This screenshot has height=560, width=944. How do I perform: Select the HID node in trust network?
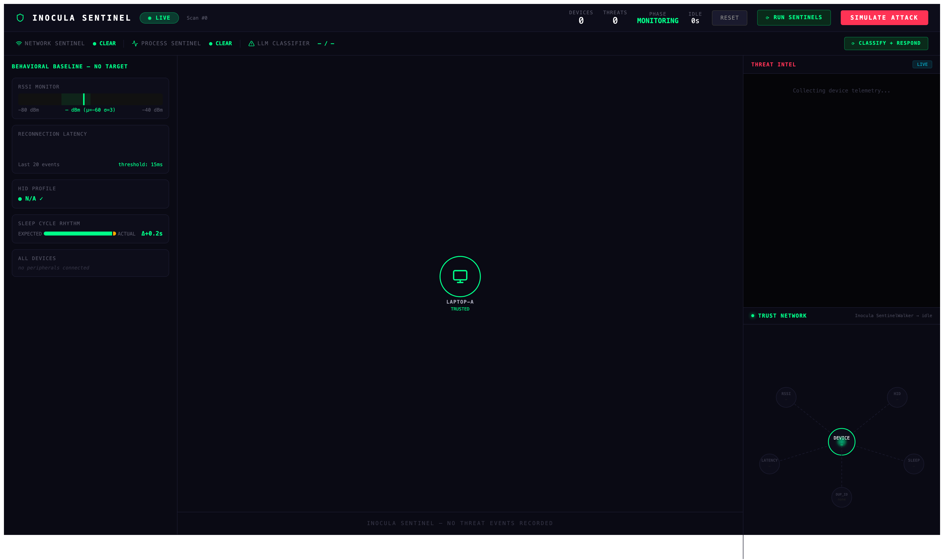(x=897, y=397)
